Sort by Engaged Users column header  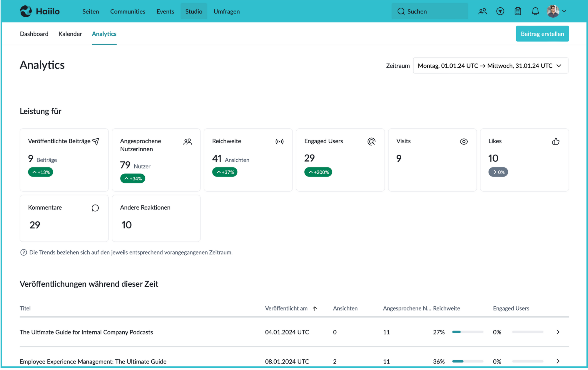pyautogui.click(x=511, y=308)
